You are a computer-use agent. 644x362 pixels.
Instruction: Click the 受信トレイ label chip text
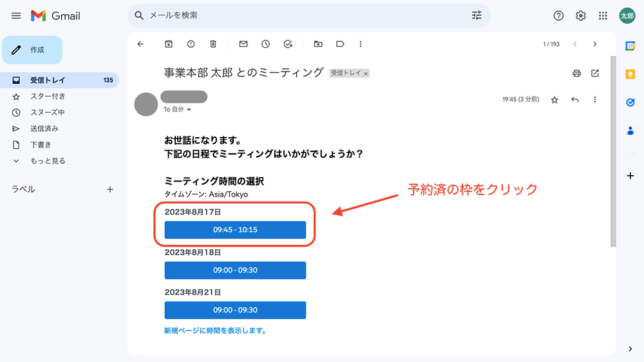tap(346, 73)
